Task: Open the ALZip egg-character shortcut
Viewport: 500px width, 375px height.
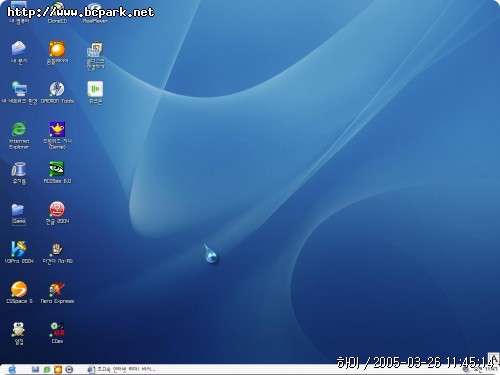Action: tap(19, 333)
